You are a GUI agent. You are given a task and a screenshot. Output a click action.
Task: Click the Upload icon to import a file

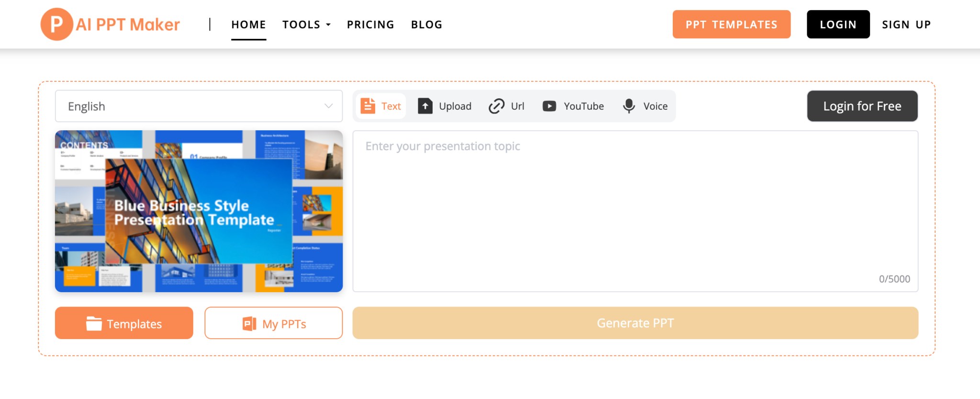pyautogui.click(x=424, y=106)
